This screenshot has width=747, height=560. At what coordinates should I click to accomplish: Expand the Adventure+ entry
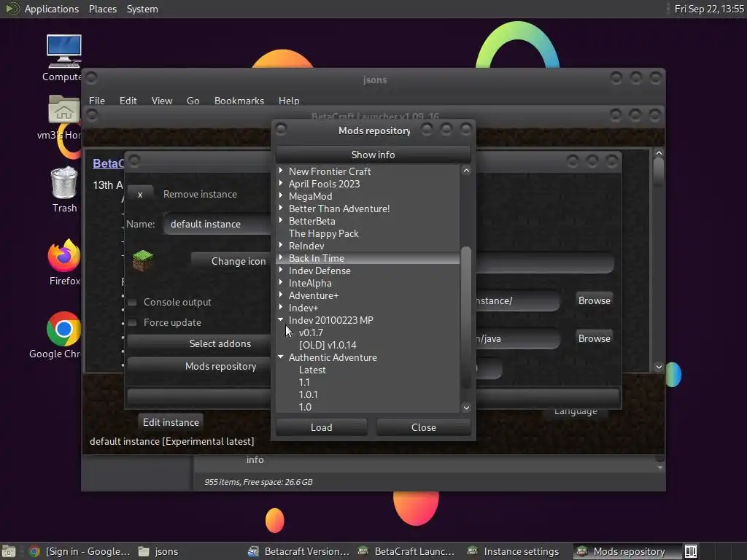coord(281,295)
